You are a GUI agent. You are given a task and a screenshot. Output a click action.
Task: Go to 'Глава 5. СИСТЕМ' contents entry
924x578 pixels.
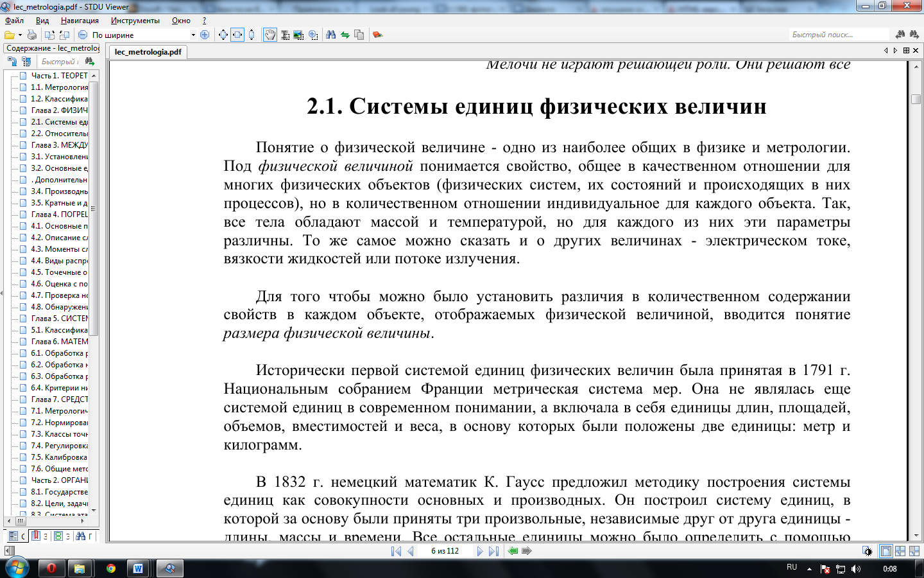59,319
